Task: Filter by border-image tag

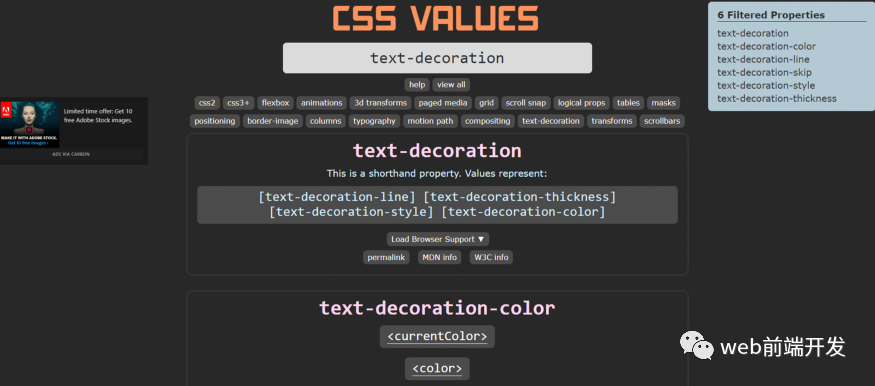Action: [273, 121]
